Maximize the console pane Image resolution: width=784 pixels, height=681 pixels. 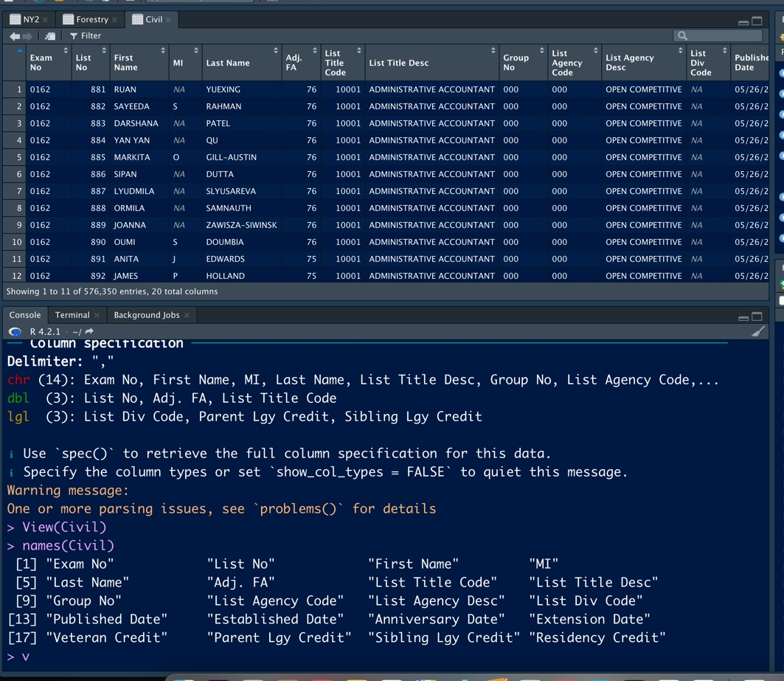(757, 317)
